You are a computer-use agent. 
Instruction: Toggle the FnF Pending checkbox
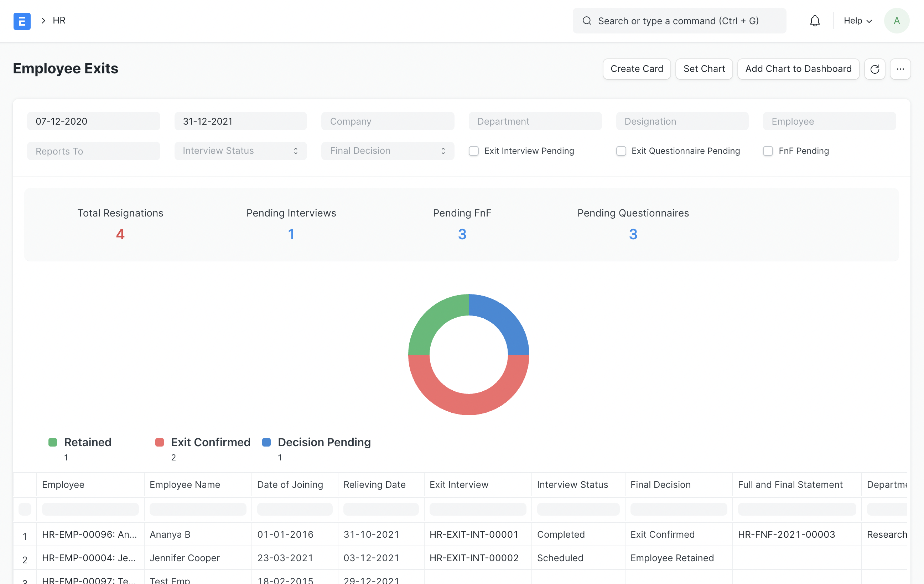(768, 151)
